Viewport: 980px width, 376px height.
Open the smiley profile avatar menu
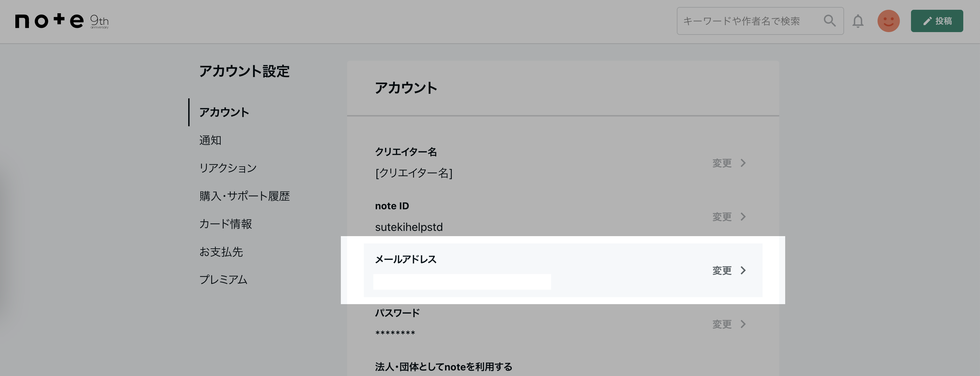click(888, 21)
